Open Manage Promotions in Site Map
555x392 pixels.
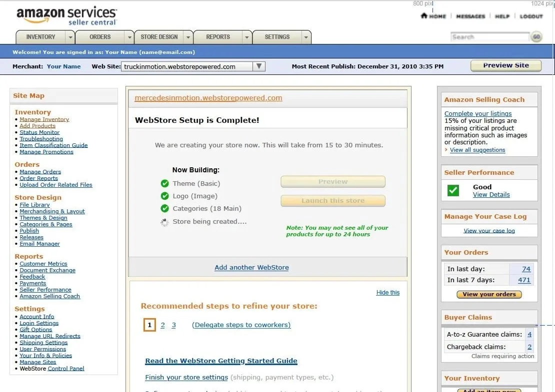pyautogui.click(x=46, y=152)
